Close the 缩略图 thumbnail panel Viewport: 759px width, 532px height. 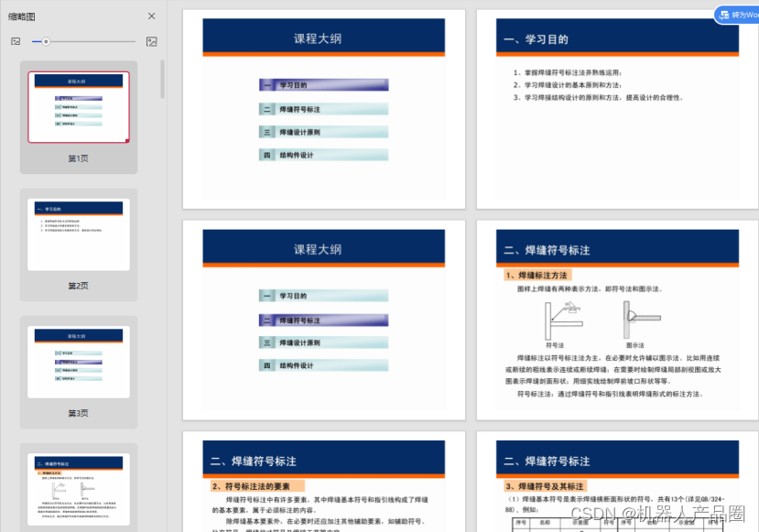click(151, 16)
